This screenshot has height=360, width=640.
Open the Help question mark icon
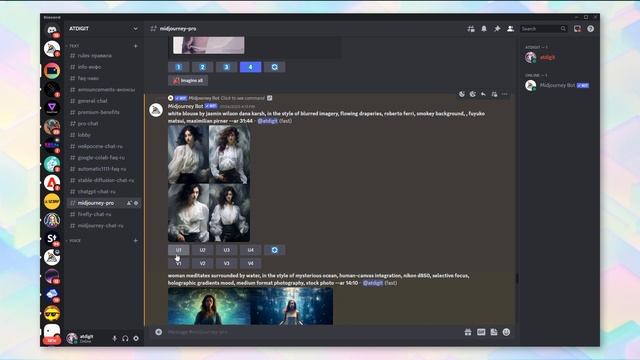click(x=590, y=29)
